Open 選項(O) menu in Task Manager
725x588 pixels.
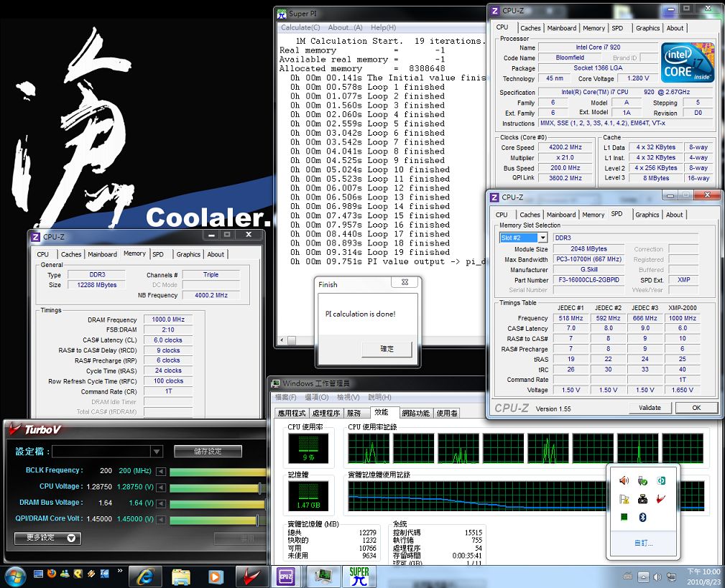317,397
